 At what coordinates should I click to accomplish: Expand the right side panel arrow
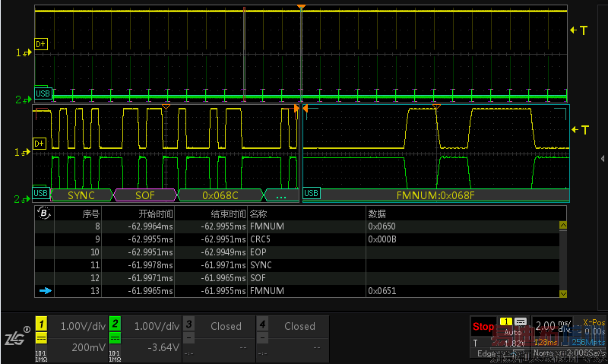[x=603, y=159]
